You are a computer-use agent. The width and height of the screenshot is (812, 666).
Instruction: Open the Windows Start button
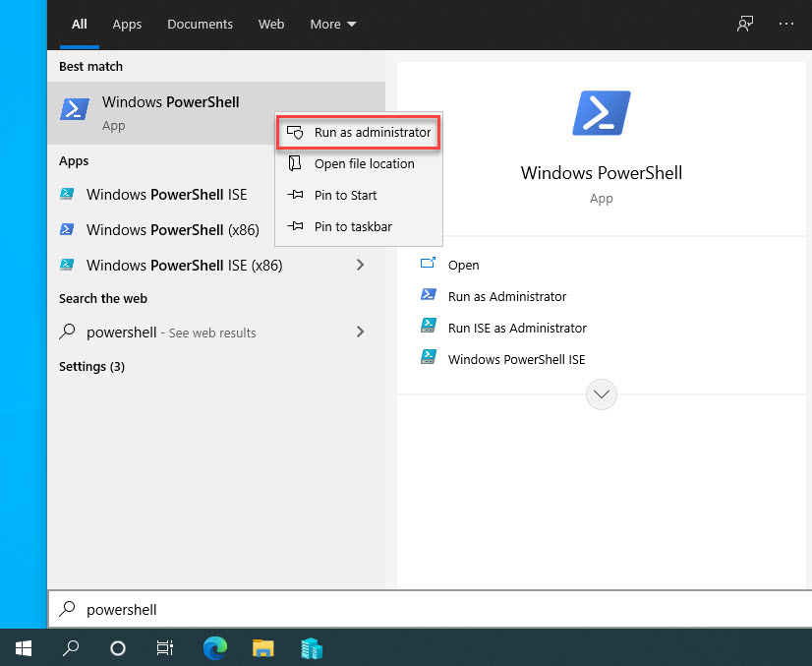point(24,648)
